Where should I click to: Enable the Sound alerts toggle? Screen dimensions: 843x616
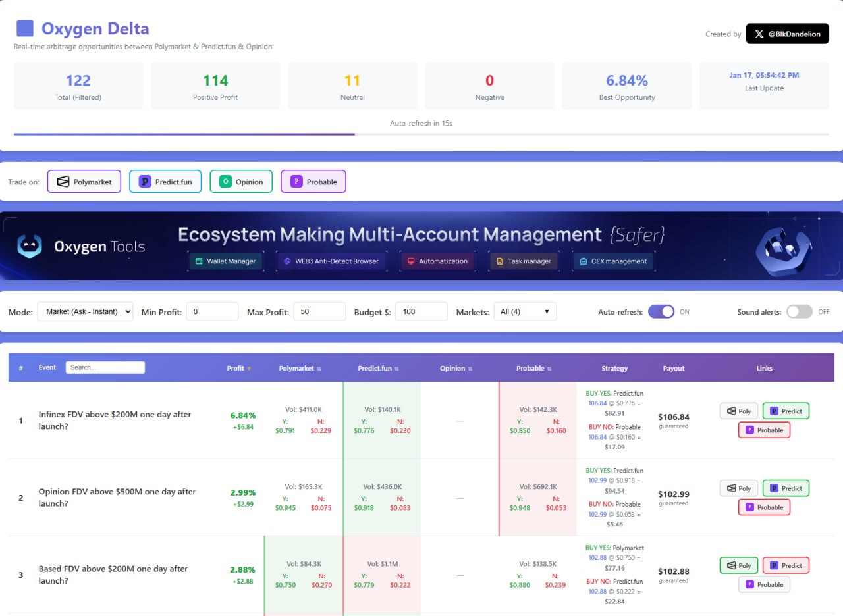(799, 311)
